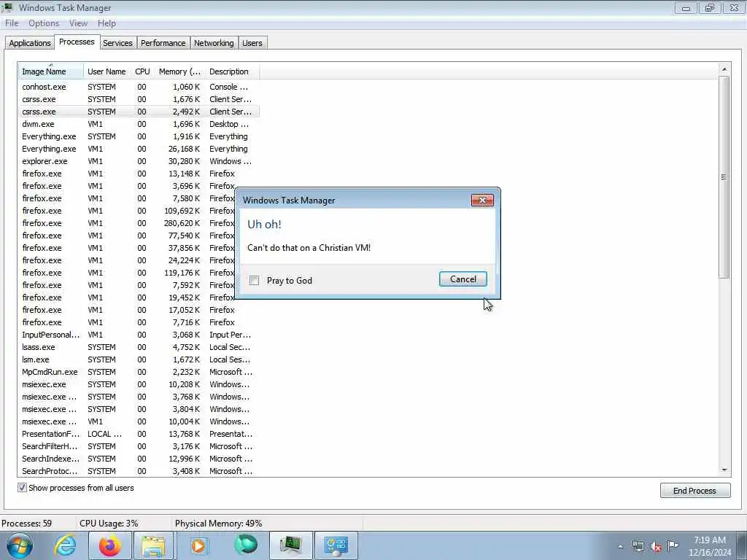Open the File menu

[x=12, y=23]
